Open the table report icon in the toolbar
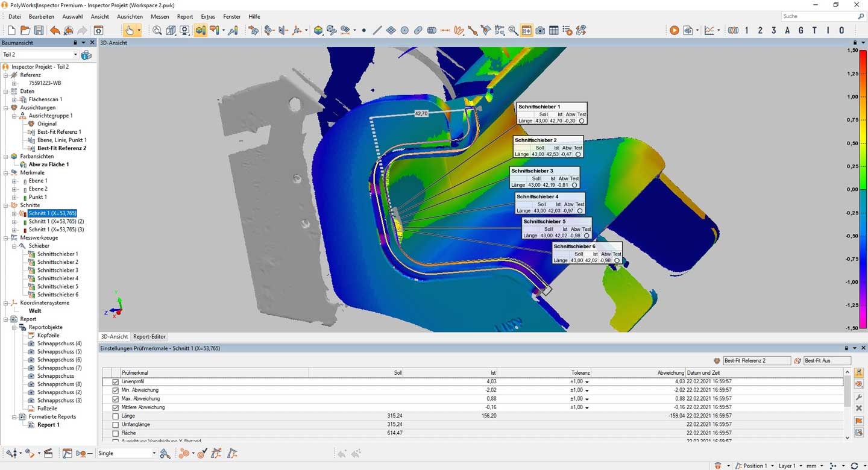The image size is (868, 470). pos(554,30)
